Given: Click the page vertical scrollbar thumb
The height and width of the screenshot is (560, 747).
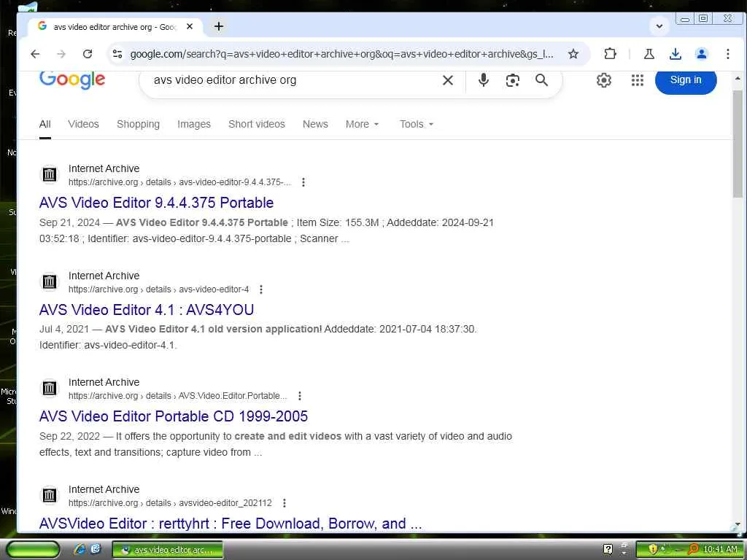Looking at the screenshot, I should [x=738, y=143].
